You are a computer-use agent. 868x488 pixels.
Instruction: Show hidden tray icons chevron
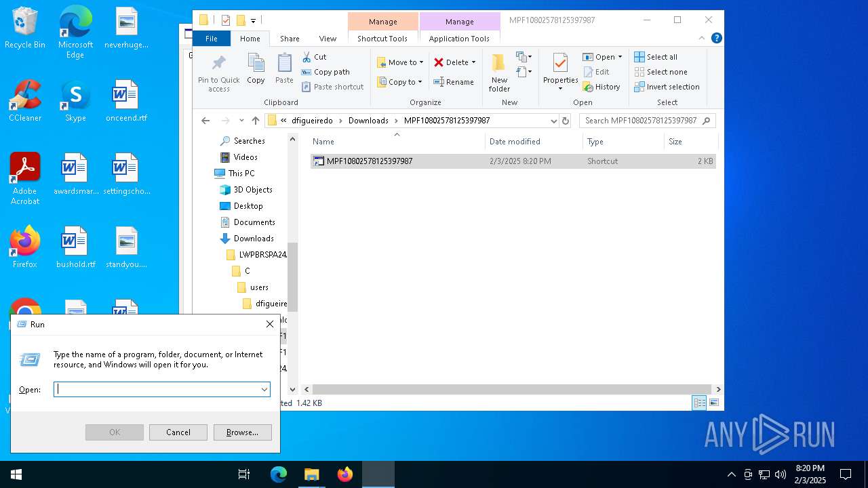pyautogui.click(x=731, y=474)
